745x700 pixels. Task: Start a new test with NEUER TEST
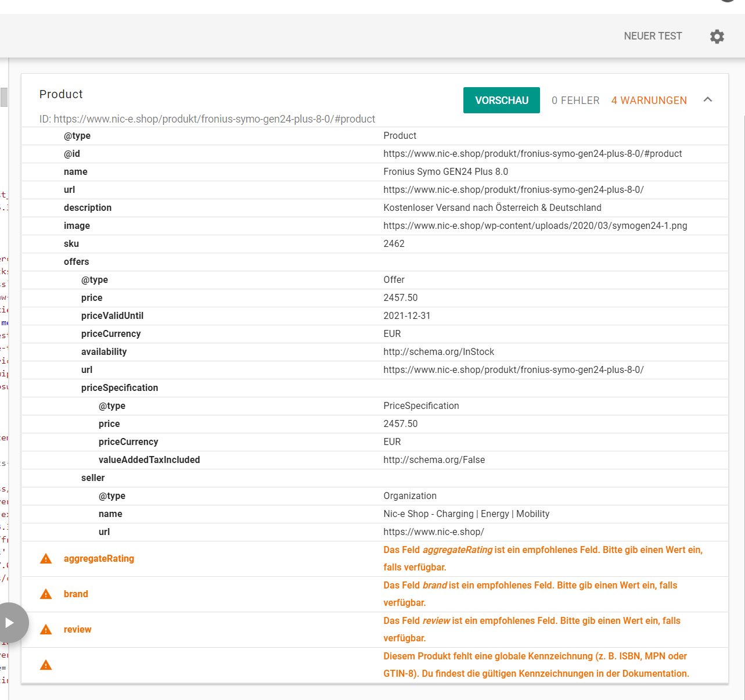point(653,36)
